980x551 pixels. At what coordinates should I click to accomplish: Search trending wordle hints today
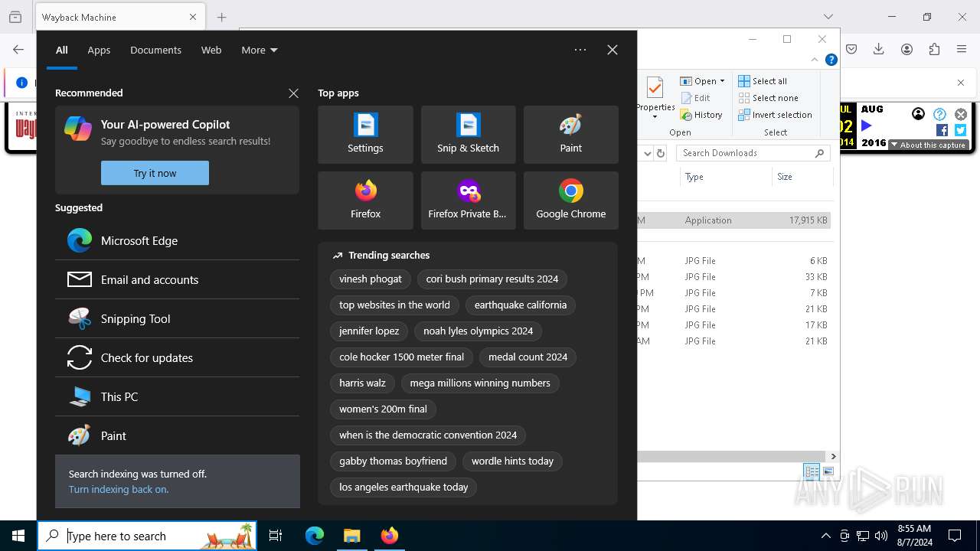click(512, 461)
